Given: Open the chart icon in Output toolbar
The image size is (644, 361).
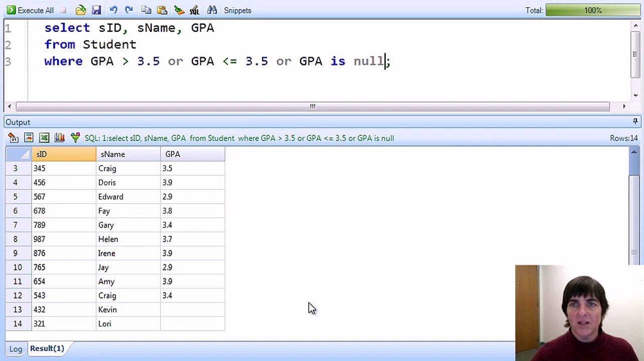Looking at the screenshot, I should tap(60, 138).
